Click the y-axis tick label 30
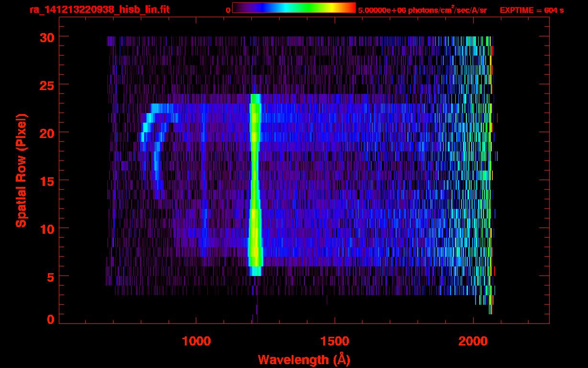 click(x=46, y=37)
